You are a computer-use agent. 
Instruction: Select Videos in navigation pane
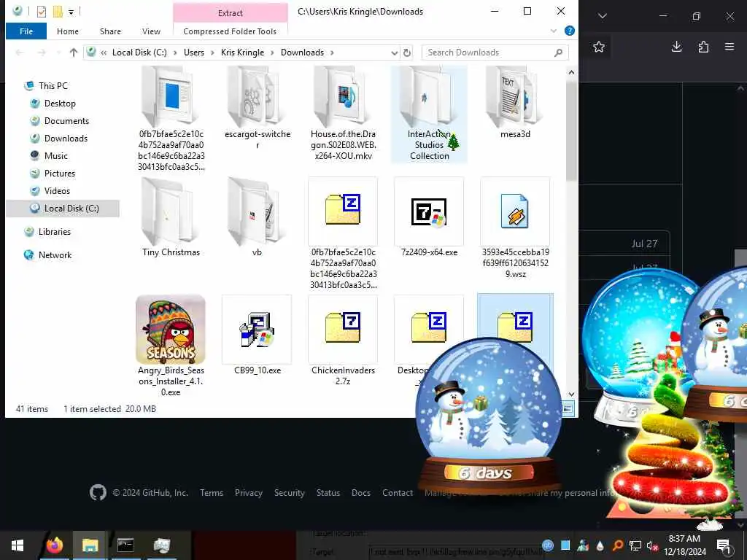click(57, 191)
